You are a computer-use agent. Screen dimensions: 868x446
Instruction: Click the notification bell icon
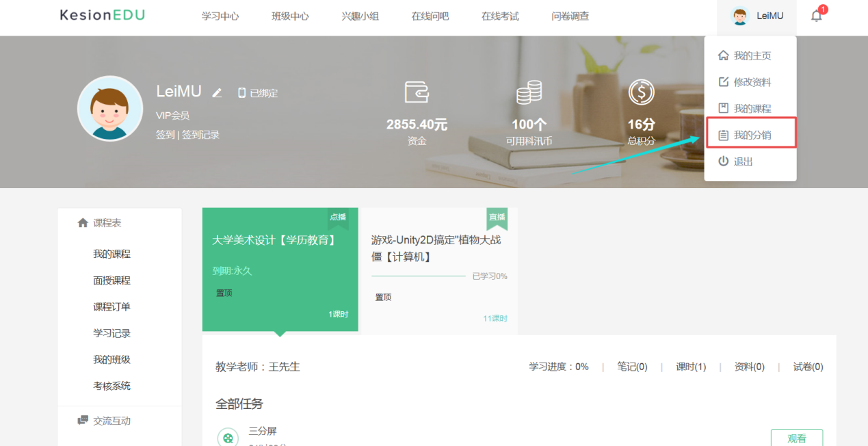point(816,16)
